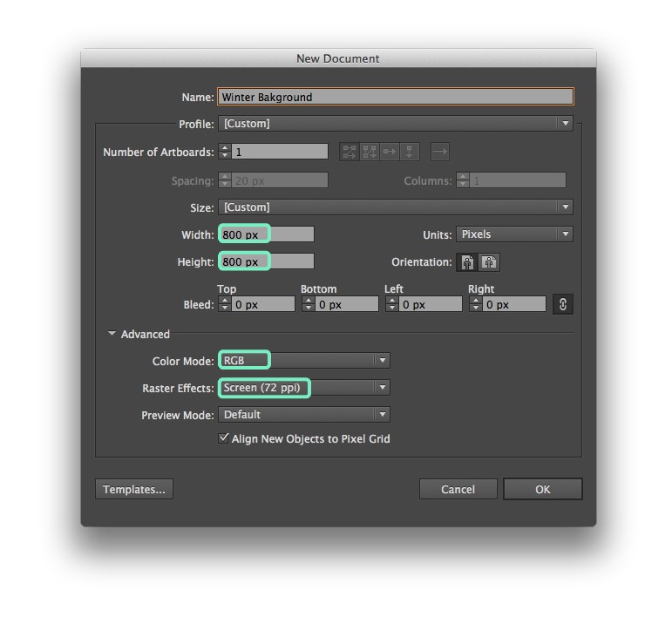This screenshot has height=624, width=672.
Task: Click the Advanced section label
Action: click(x=146, y=334)
